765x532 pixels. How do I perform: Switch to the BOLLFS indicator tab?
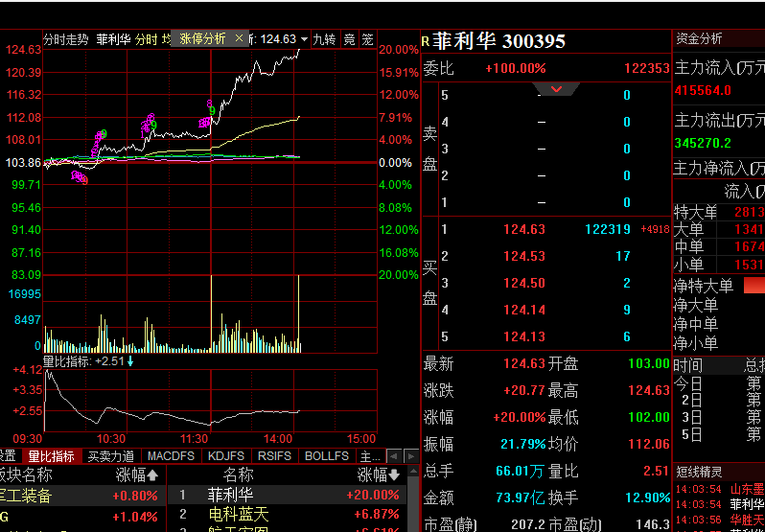(x=327, y=456)
